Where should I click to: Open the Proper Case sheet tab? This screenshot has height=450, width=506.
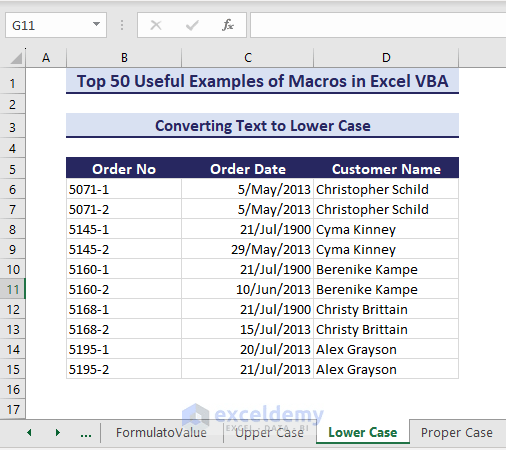pos(457,433)
